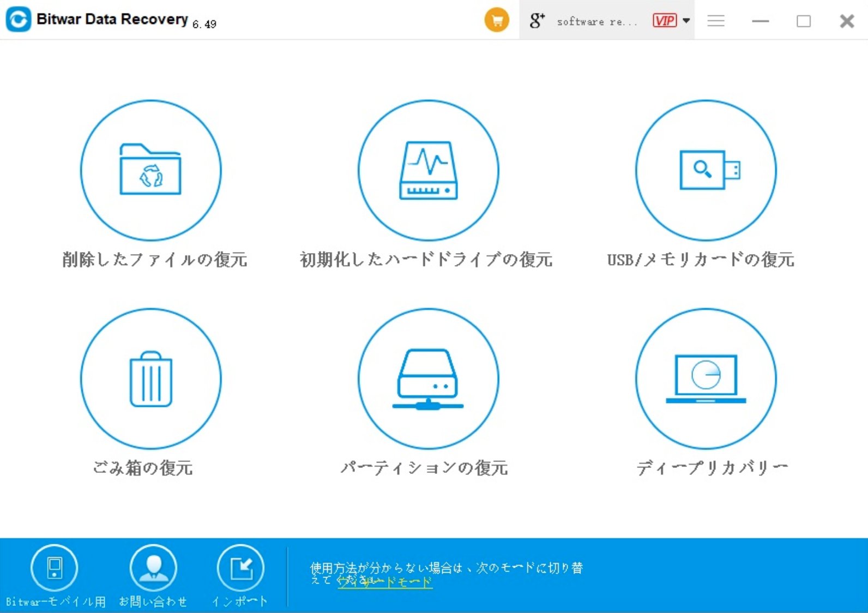Open the orange shopping cart icon
Screen dimensions: 868x613
pyautogui.click(x=497, y=20)
